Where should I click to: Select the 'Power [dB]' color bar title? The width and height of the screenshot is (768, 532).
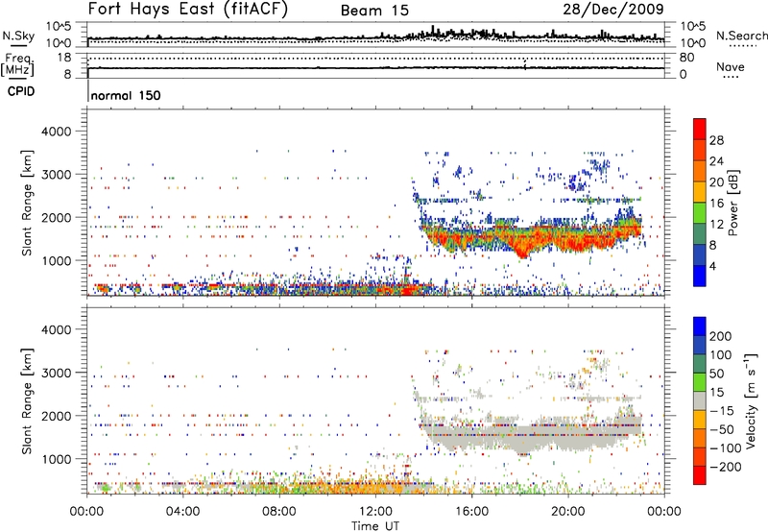(732, 203)
